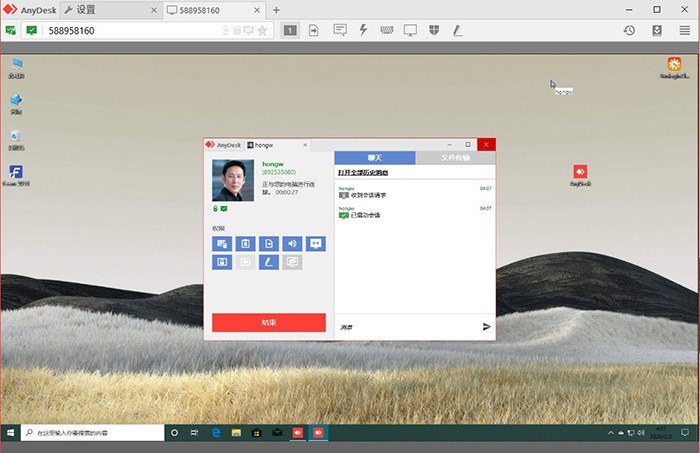Viewport: 700px width, 453px height.
Task: Click the permissions shield icon in toolbar
Action: pos(434,30)
